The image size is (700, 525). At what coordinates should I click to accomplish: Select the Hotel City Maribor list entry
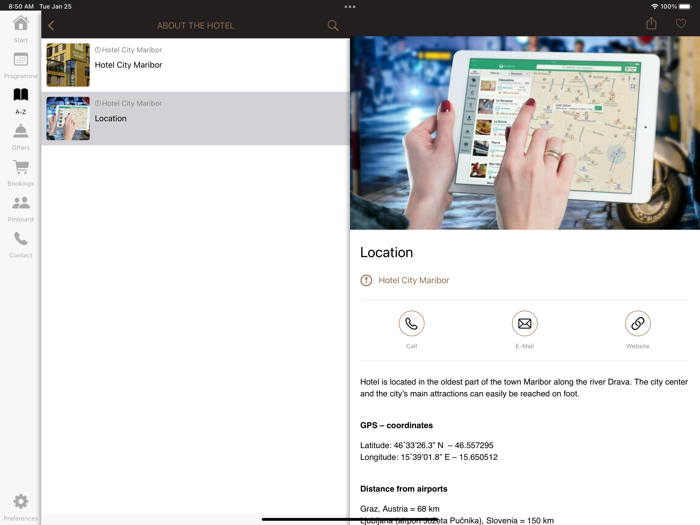coord(196,65)
